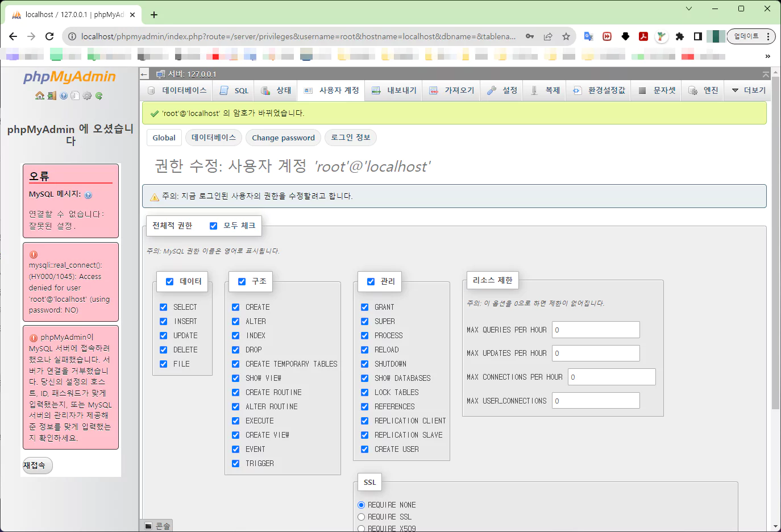
Task: Open the 가져오기 tab
Action: (452, 90)
